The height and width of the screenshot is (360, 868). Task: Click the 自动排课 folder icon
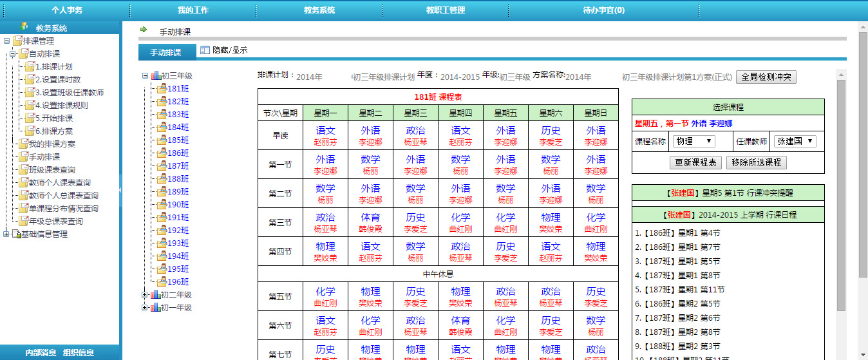24,54
